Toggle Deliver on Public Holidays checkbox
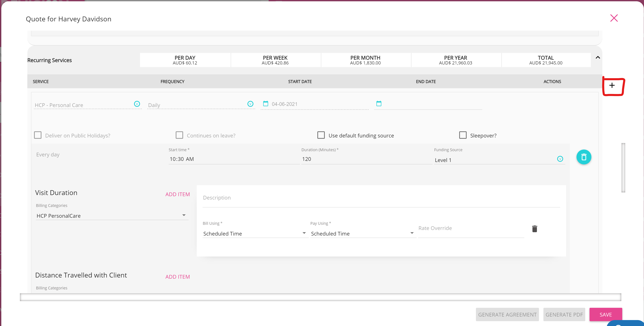Screen dimensions: 644x326 38,135
